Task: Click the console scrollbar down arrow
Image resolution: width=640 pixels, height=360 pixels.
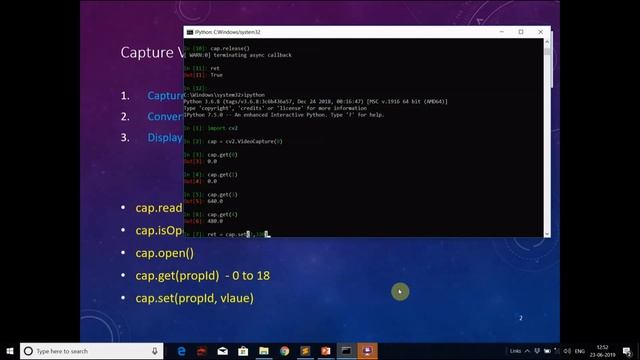Action: 547,234
